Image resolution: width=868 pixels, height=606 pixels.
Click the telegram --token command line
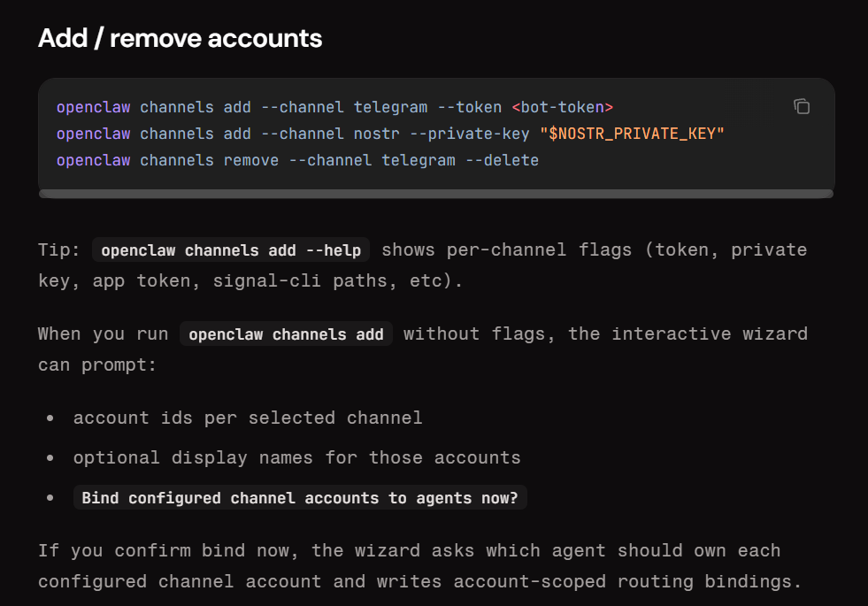pyautogui.click(x=335, y=107)
